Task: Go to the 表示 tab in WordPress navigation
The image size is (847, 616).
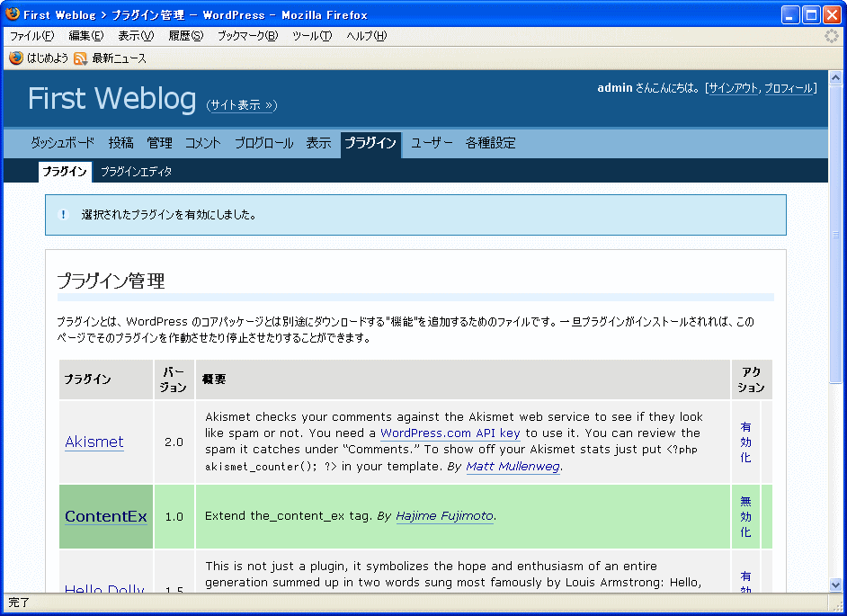Action: (x=318, y=143)
